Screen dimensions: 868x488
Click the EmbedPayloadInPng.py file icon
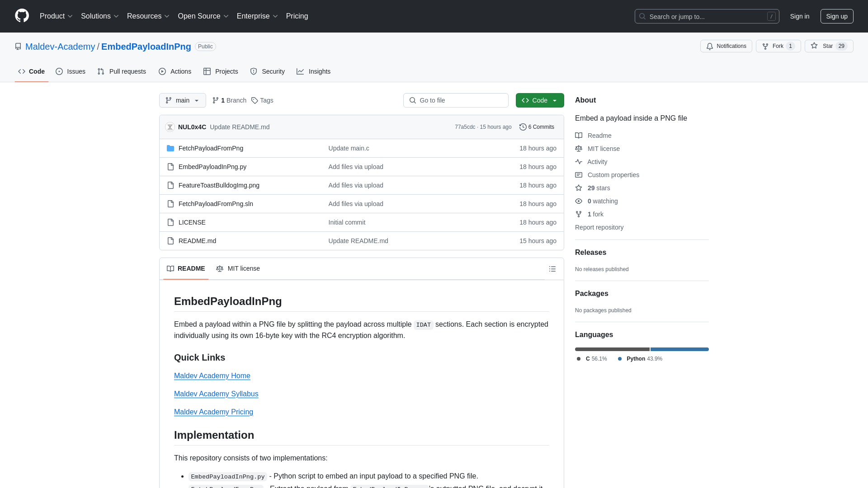coord(170,167)
